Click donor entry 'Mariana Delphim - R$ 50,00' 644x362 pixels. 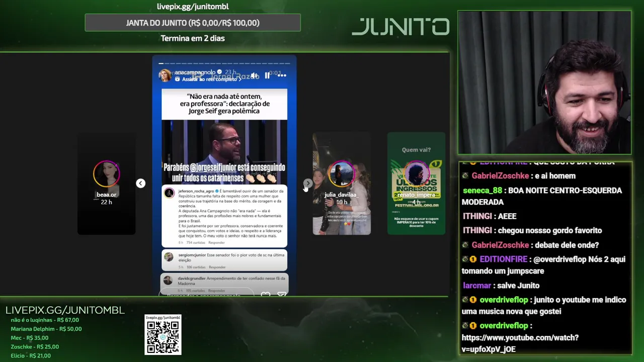click(x=46, y=329)
